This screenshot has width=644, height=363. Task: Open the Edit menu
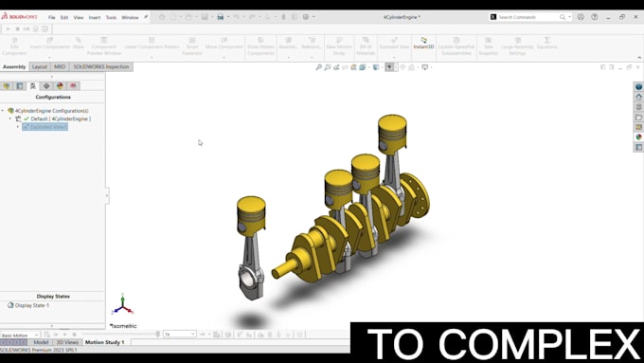64,18
